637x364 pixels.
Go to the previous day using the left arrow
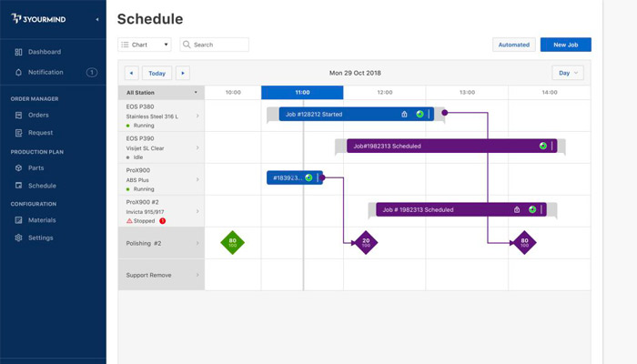tap(131, 73)
